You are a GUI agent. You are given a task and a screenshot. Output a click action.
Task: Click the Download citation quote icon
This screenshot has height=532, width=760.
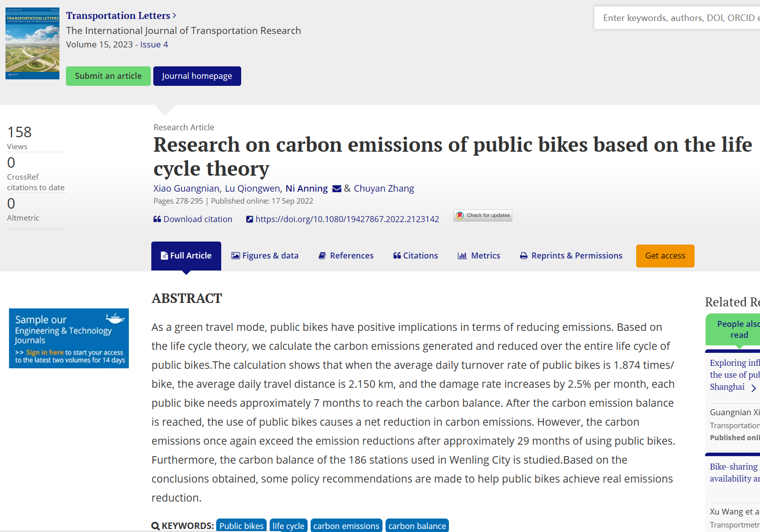click(x=157, y=219)
